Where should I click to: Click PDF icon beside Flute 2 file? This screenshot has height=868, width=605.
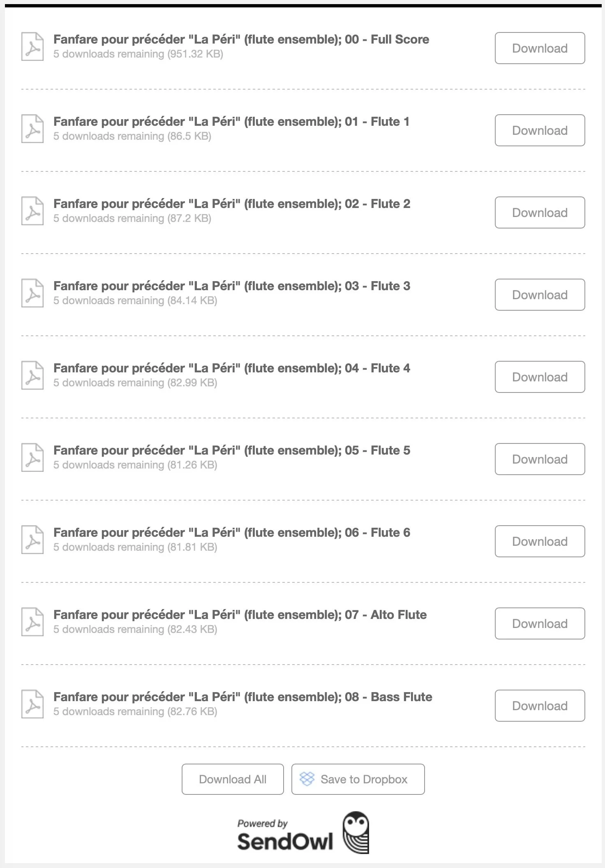pyautogui.click(x=32, y=211)
